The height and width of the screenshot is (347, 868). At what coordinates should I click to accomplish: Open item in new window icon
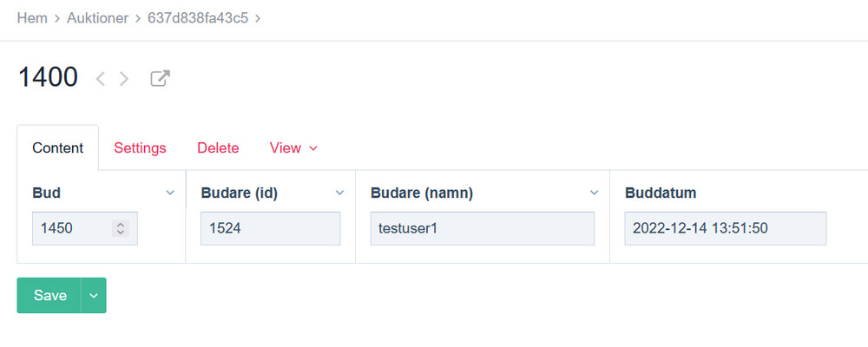click(160, 79)
